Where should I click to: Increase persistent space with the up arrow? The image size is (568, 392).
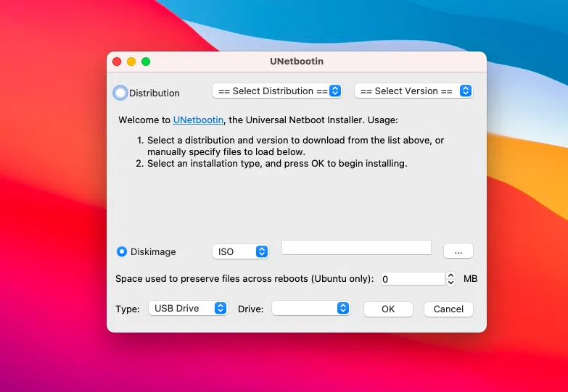click(x=450, y=275)
